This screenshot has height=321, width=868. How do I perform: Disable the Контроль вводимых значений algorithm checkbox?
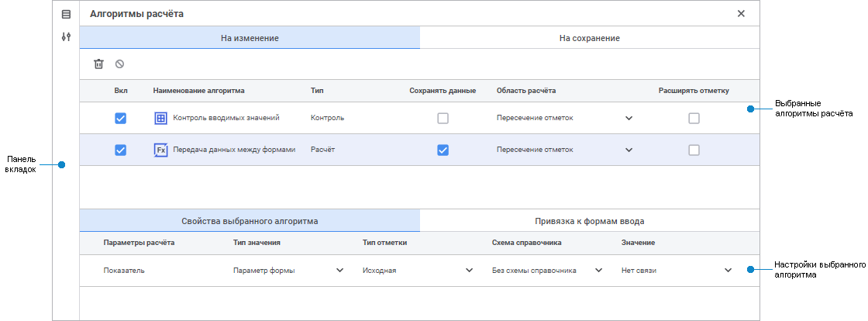[120, 119]
